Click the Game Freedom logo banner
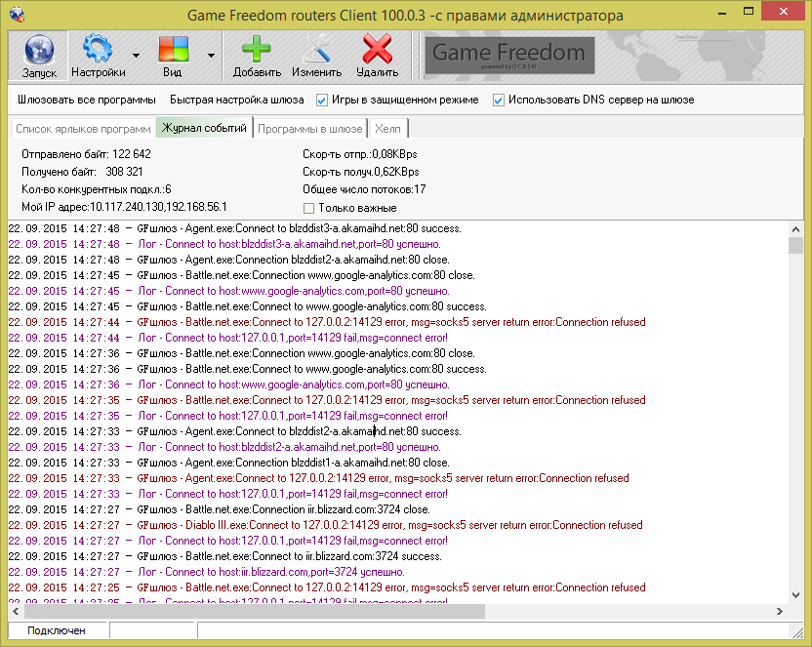The width and height of the screenshot is (812, 647). tap(509, 55)
